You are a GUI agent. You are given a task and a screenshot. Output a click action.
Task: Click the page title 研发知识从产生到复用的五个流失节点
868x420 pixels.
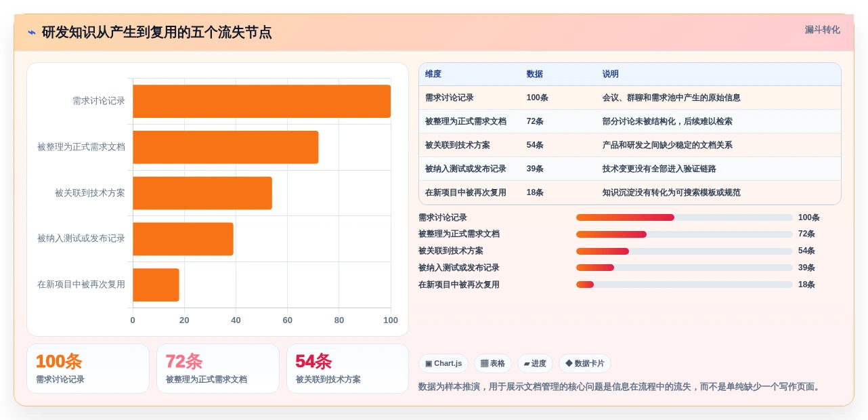point(157,33)
